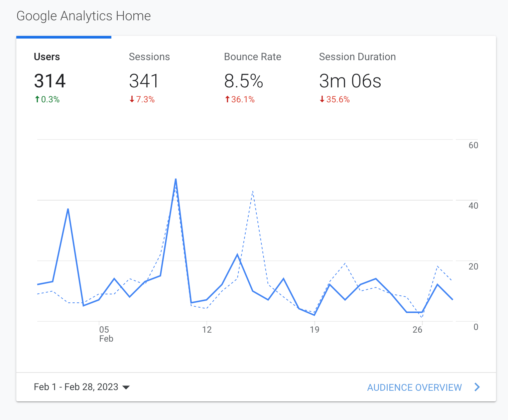This screenshot has width=508, height=420.
Task: Click the Google Analytics Home heading
Action: 83,16
